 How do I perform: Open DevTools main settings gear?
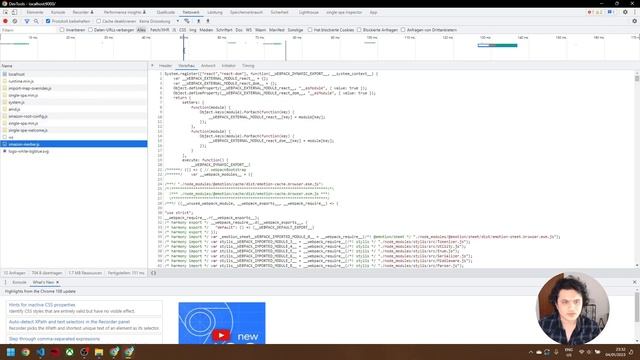625,12
